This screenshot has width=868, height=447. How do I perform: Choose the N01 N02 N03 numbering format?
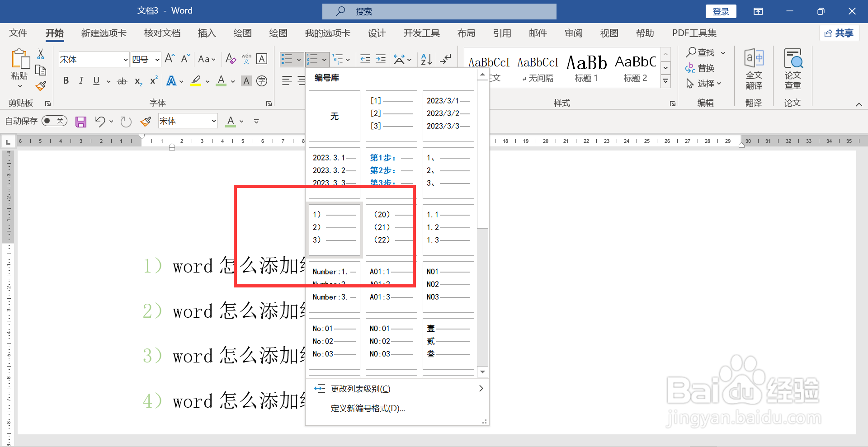(448, 287)
